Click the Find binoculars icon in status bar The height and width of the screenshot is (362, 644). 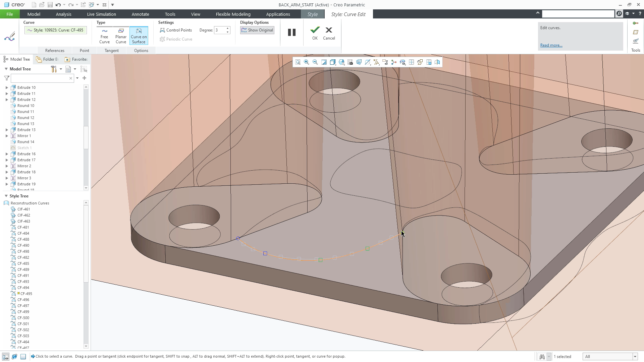click(542, 357)
